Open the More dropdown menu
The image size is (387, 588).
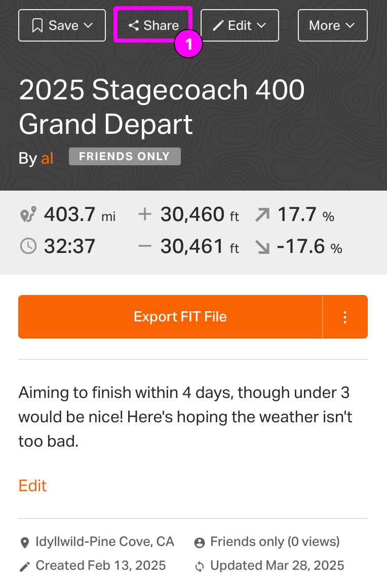click(332, 25)
